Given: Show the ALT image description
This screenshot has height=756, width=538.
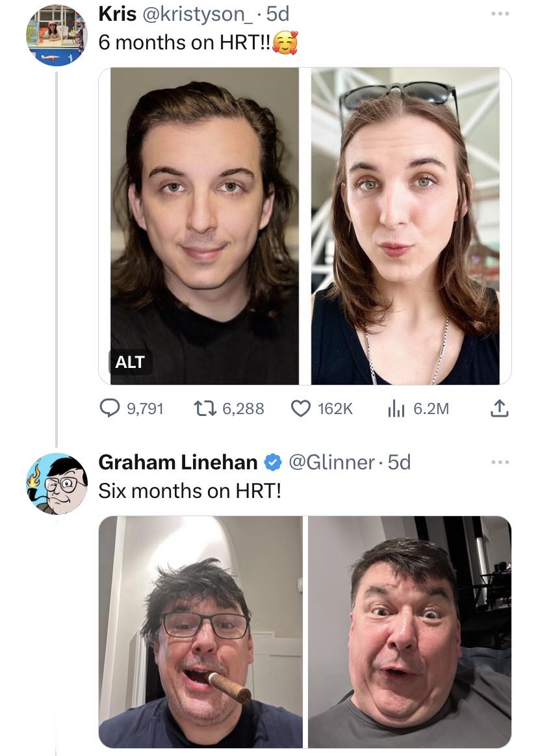Looking at the screenshot, I should click(130, 362).
